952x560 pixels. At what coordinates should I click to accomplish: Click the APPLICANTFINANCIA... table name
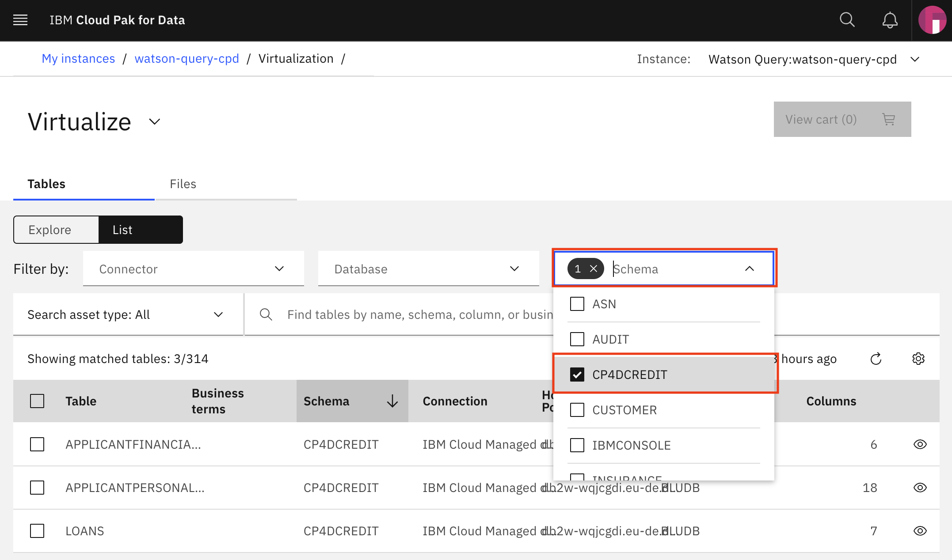point(133,444)
